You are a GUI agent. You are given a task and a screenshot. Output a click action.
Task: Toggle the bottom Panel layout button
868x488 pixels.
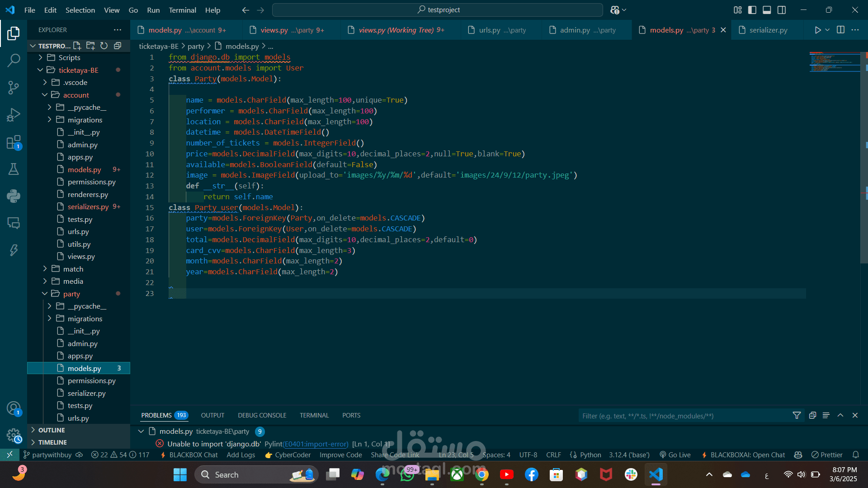click(x=767, y=10)
